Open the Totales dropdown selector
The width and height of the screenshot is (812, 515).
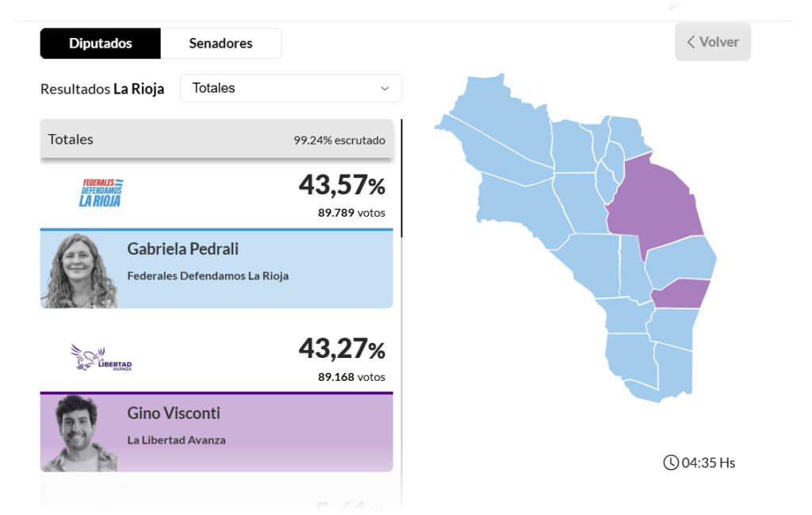(290, 88)
